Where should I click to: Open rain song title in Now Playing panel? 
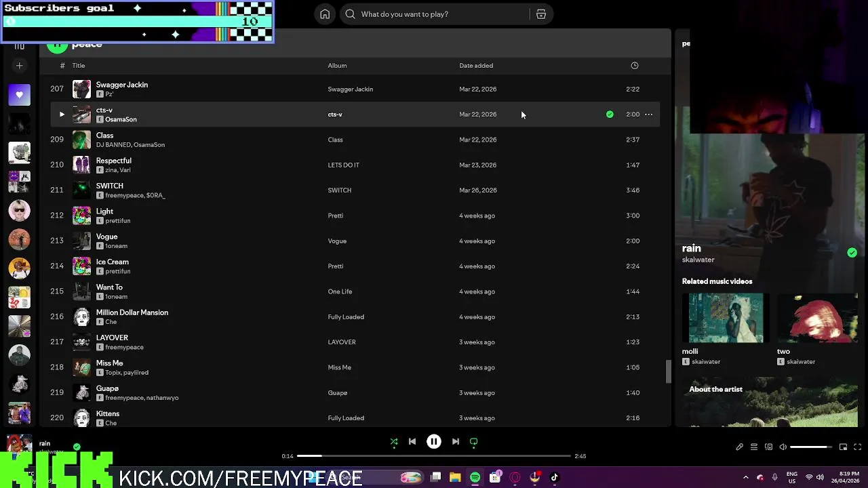coord(692,249)
